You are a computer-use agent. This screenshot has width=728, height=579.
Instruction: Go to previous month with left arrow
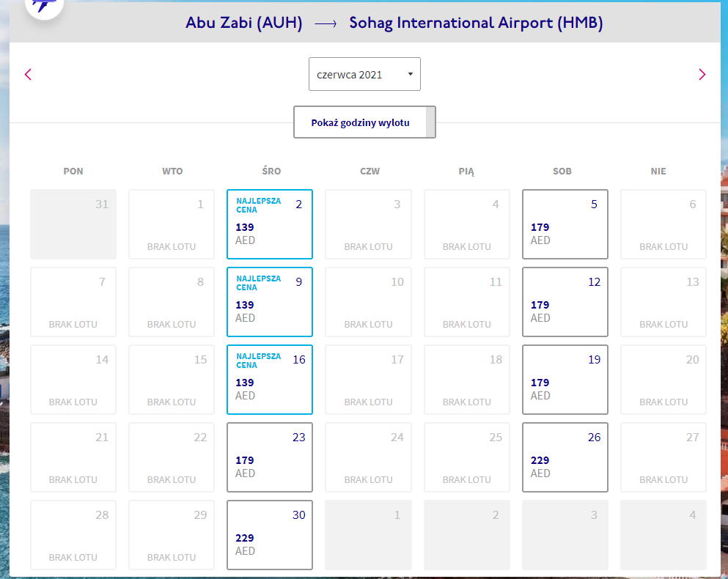(x=28, y=74)
